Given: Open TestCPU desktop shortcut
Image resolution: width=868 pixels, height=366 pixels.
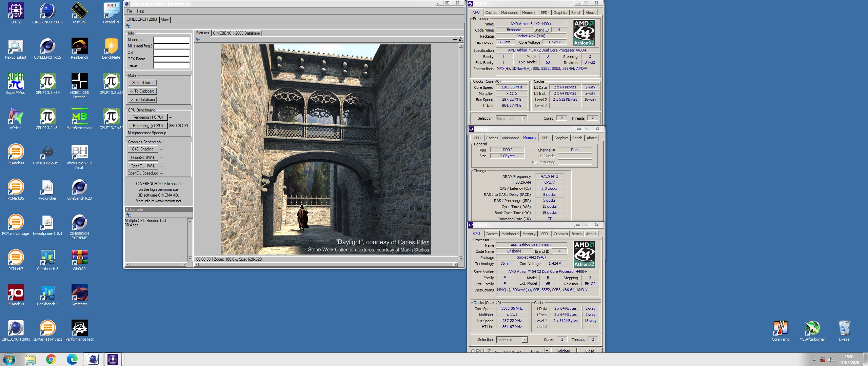Looking at the screenshot, I should click(x=79, y=13).
